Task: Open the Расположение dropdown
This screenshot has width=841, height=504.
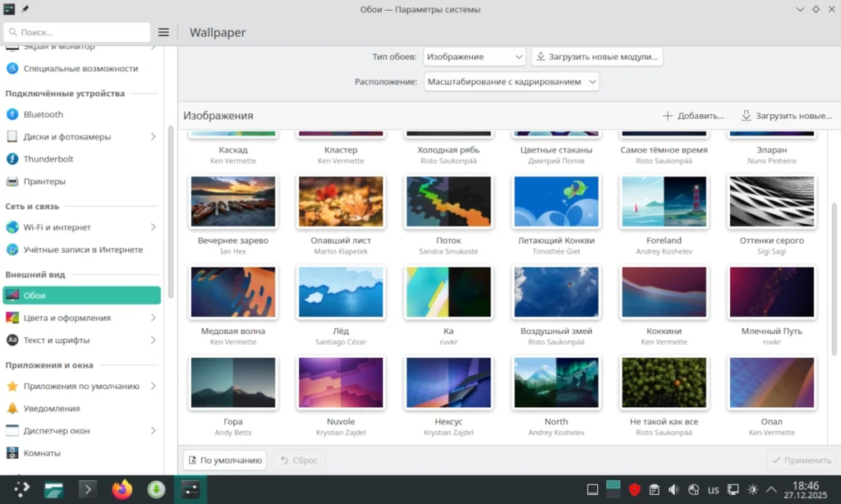Action: point(511,82)
